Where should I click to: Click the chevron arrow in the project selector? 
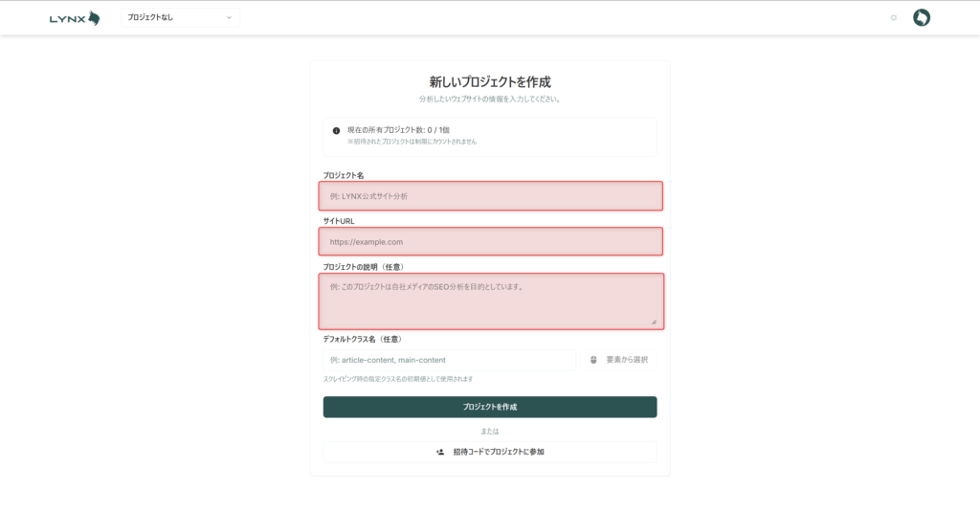coord(229,17)
